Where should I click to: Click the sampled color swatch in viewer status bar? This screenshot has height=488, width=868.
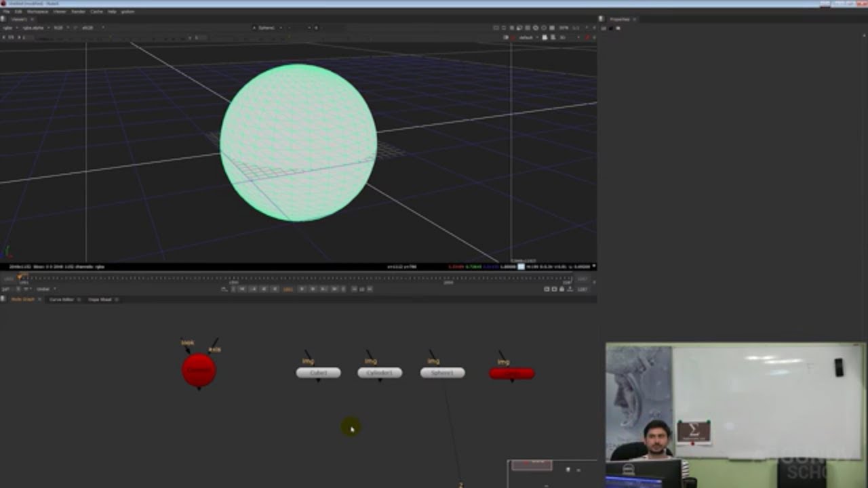point(521,267)
